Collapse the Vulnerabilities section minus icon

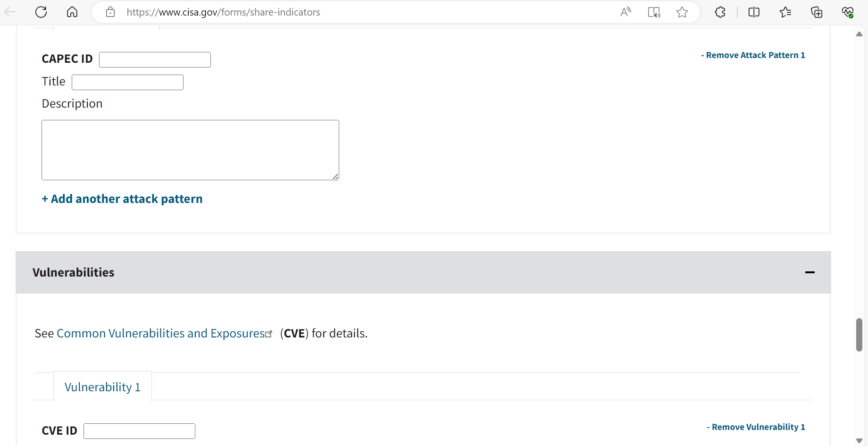coord(810,272)
